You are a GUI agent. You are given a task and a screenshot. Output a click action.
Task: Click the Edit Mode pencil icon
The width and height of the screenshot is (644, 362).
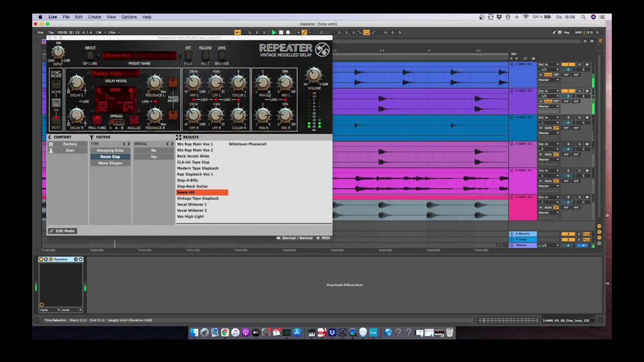[x=51, y=231]
